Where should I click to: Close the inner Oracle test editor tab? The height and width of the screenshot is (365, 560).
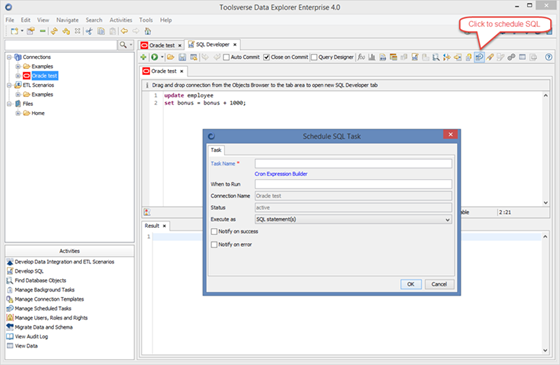coord(181,71)
